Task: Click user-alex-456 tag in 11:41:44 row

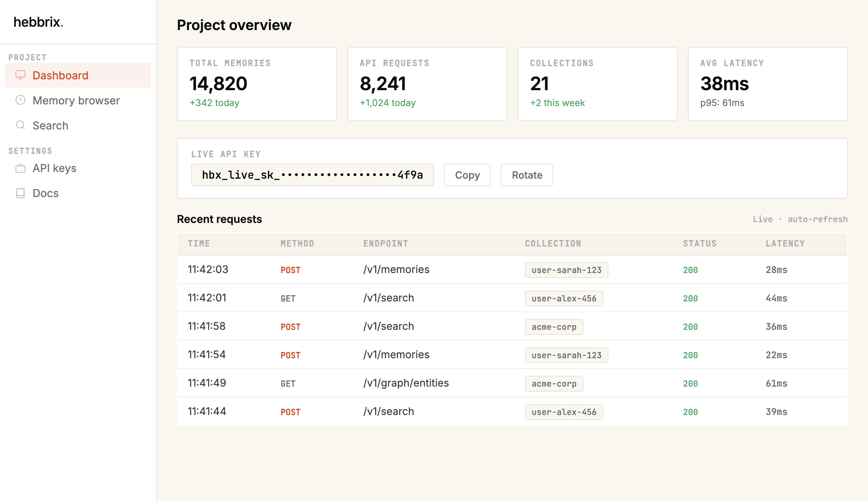Action: coord(564,412)
